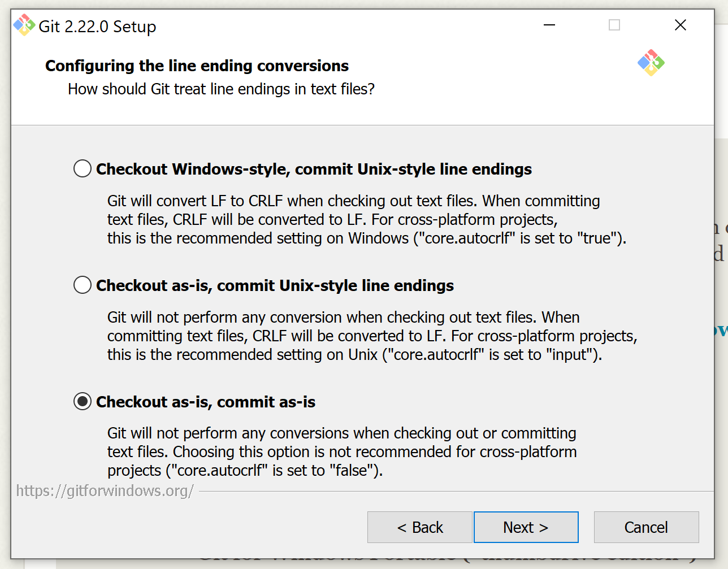The height and width of the screenshot is (569, 728).
Task: Select the Checkout Windows-style radio button circle
Action: (x=83, y=168)
